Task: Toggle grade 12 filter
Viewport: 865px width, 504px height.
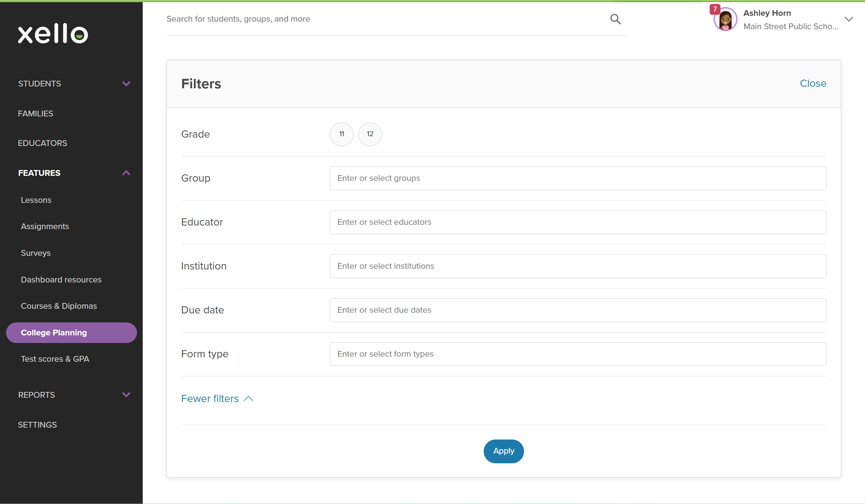Action: coord(370,134)
